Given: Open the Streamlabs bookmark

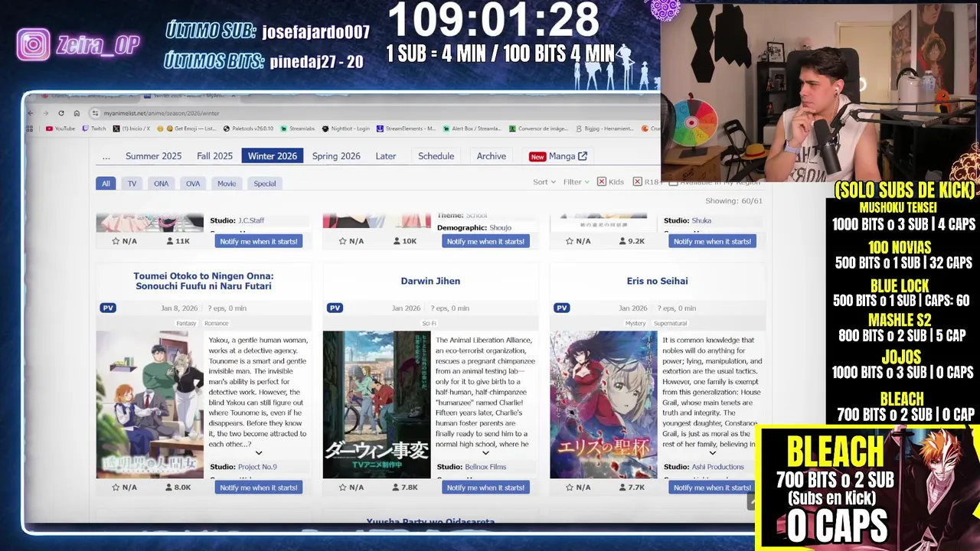Looking at the screenshot, I should pos(299,129).
